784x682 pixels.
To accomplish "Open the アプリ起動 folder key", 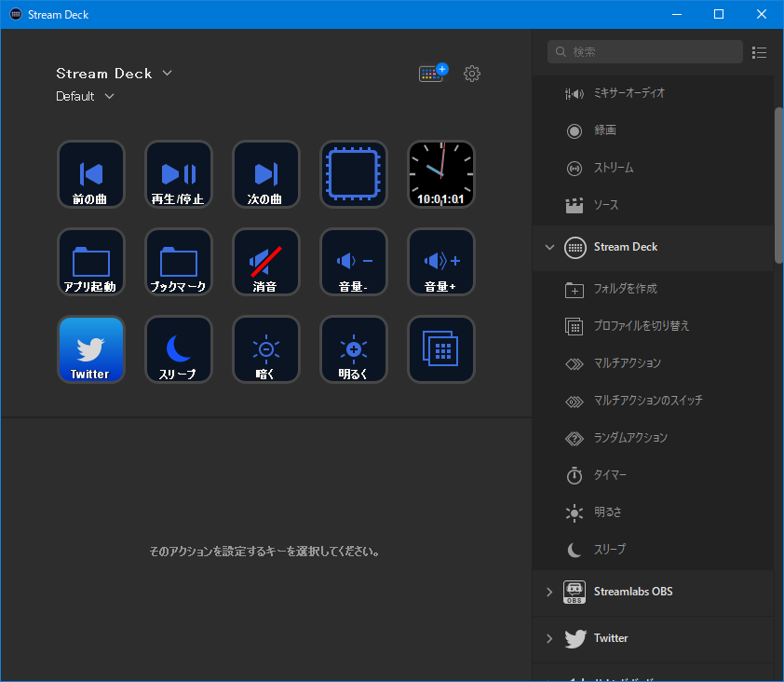I will pyautogui.click(x=91, y=262).
